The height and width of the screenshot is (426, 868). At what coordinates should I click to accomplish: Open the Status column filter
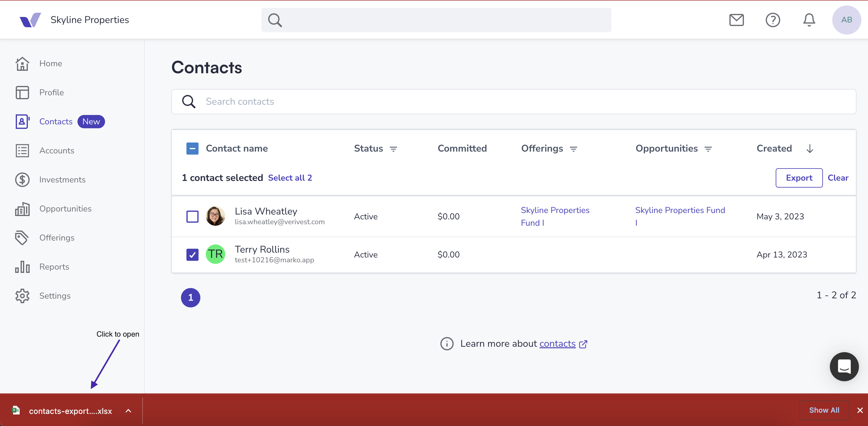coord(393,149)
